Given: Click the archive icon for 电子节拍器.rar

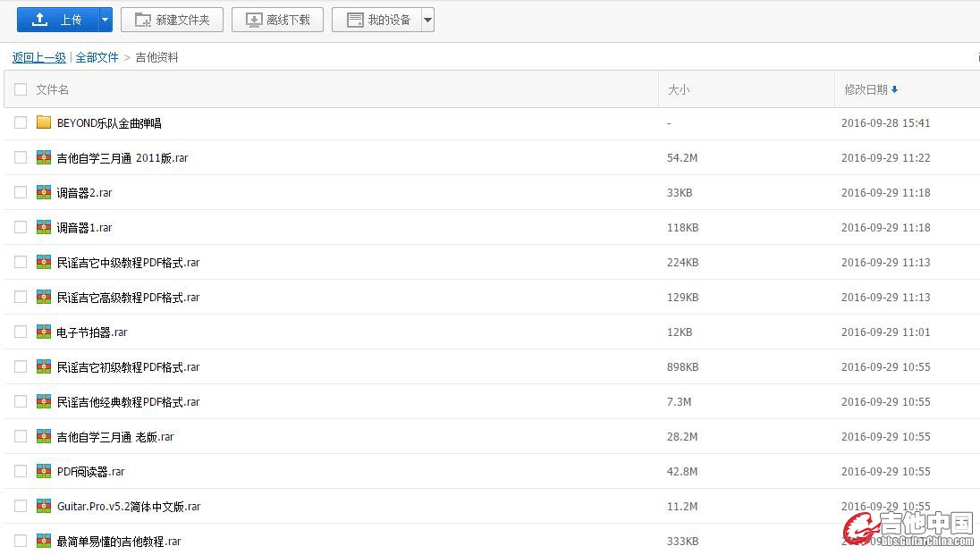Looking at the screenshot, I should pyautogui.click(x=44, y=332).
